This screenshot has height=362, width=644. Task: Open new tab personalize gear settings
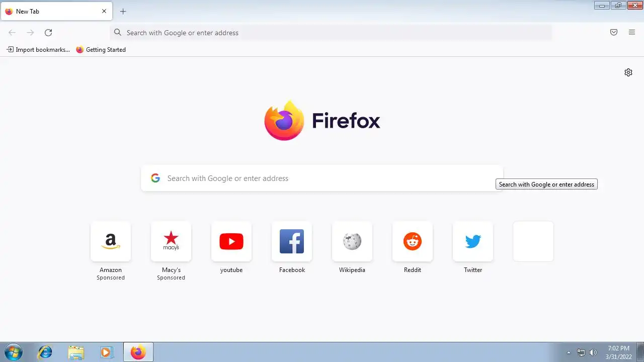coord(628,72)
